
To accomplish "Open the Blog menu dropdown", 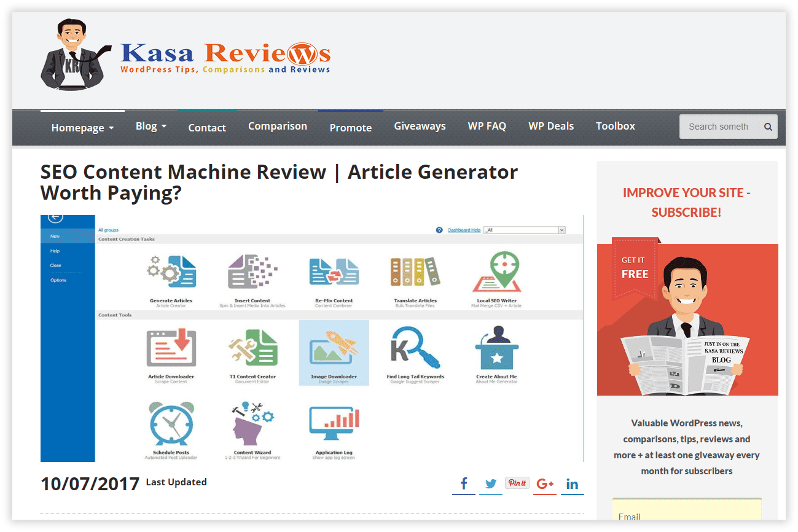I will (x=151, y=126).
